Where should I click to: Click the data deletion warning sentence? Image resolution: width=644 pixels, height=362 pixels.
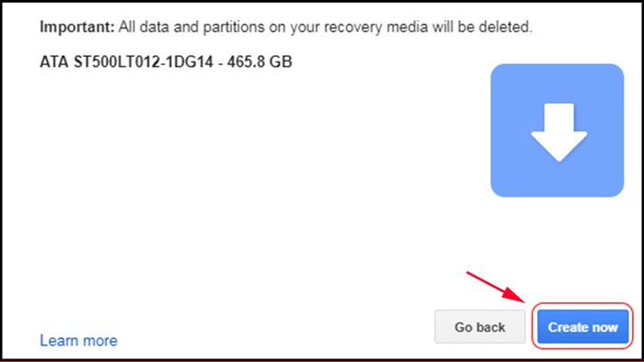[286, 27]
